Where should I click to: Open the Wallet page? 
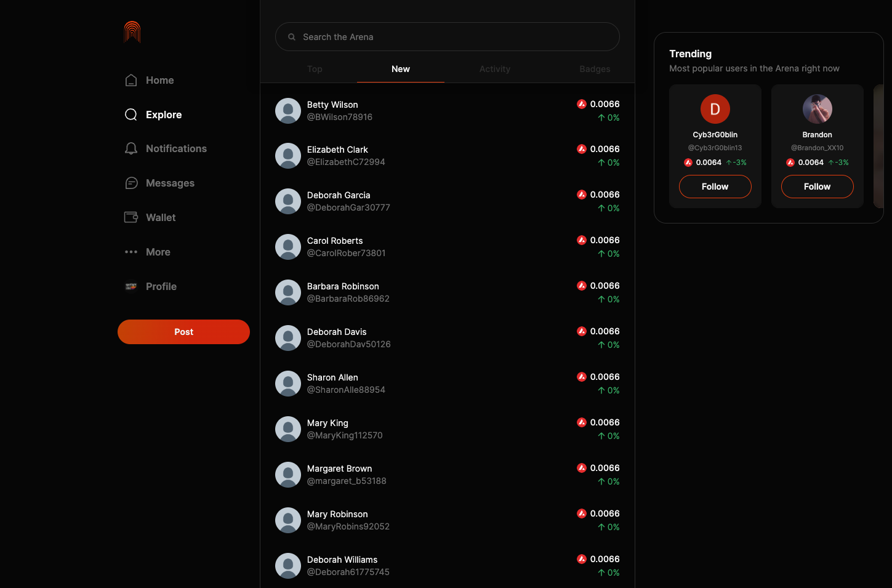(160, 217)
